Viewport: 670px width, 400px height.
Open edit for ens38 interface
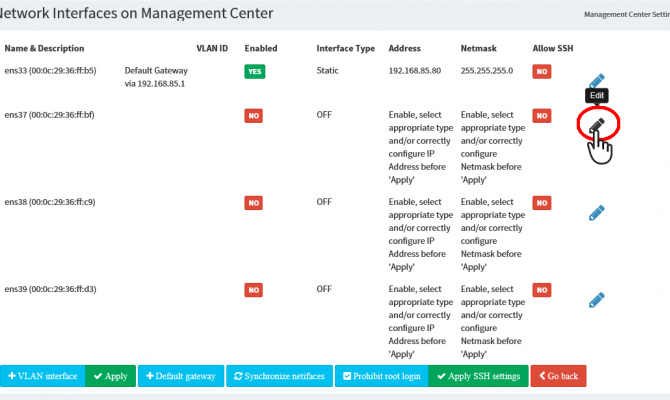pos(597,212)
